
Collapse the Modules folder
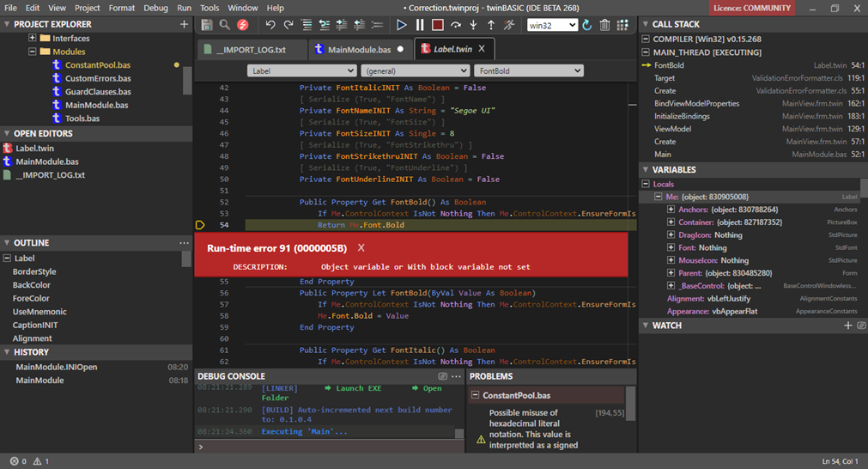(x=32, y=52)
